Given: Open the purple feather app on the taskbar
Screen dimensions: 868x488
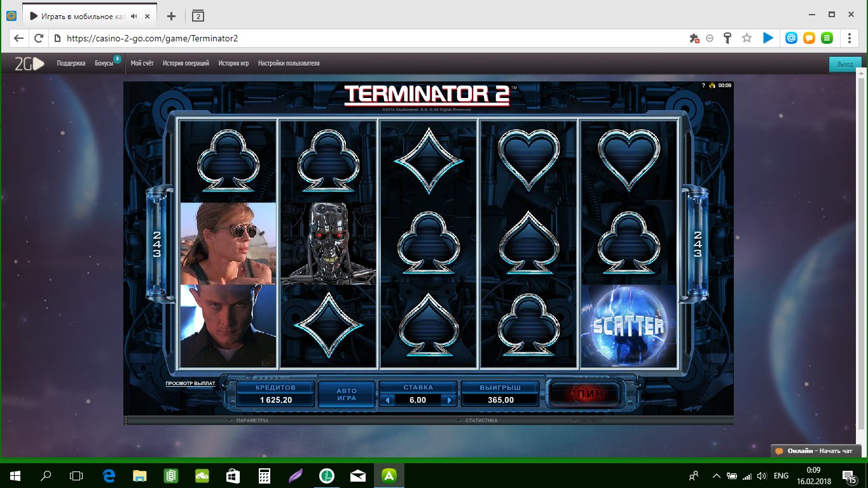Looking at the screenshot, I should pos(295,475).
